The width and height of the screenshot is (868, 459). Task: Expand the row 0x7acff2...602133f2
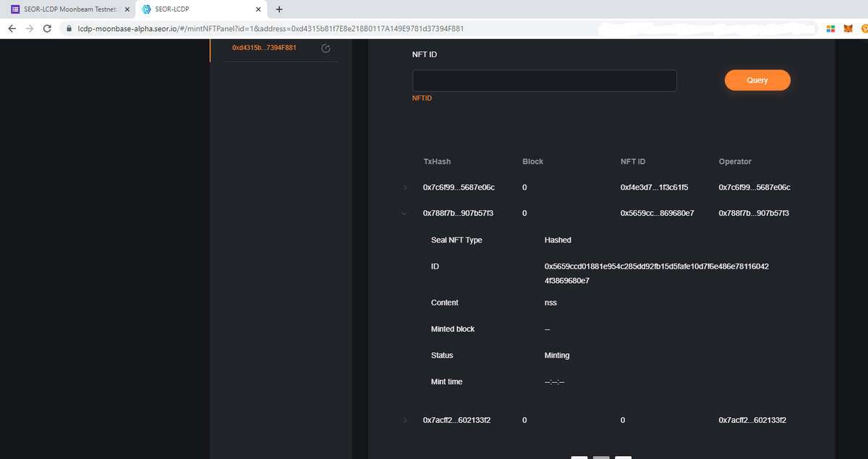[x=406, y=420]
